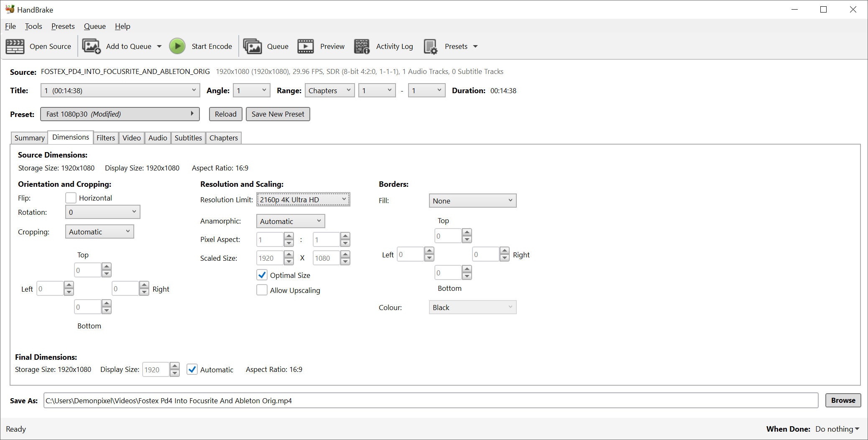
Task: Switch to the Chapters tab
Action: tap(224, 138)
